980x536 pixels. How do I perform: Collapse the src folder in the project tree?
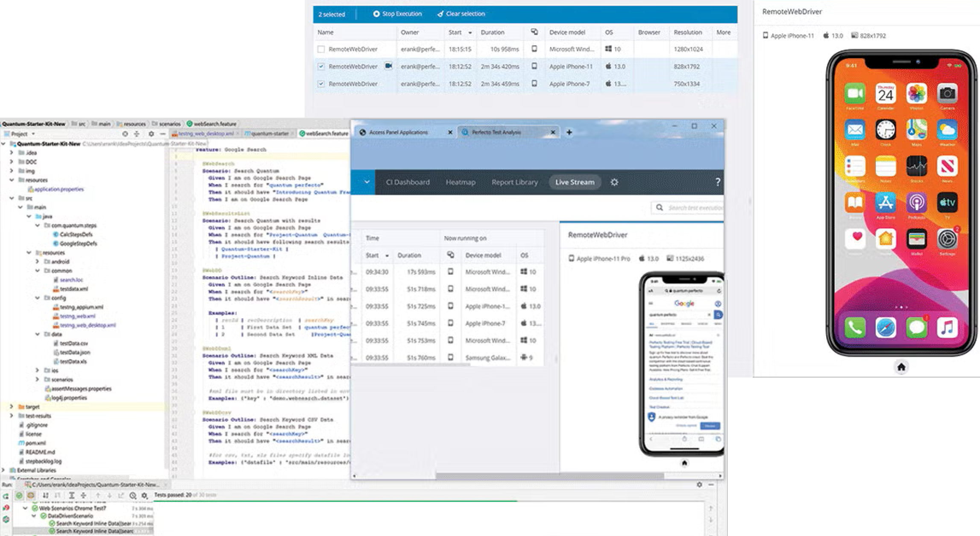[x=12, y=198]
